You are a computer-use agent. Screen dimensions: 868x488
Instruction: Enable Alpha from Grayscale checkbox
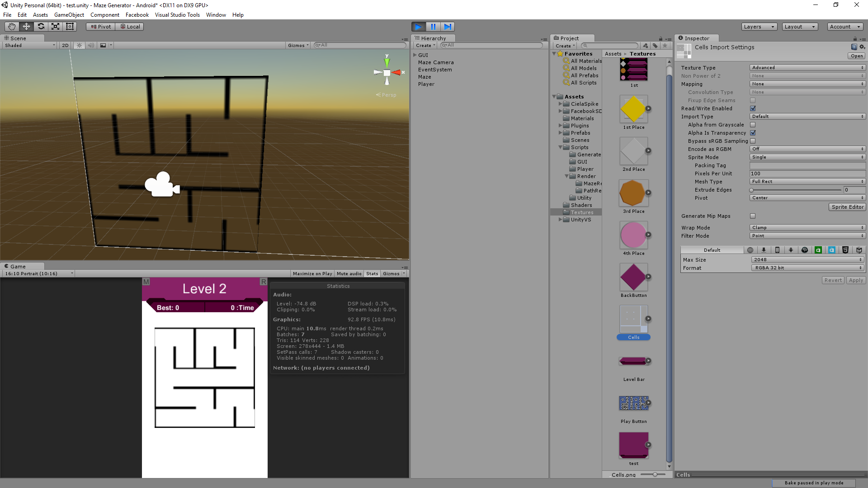(753, 125)
